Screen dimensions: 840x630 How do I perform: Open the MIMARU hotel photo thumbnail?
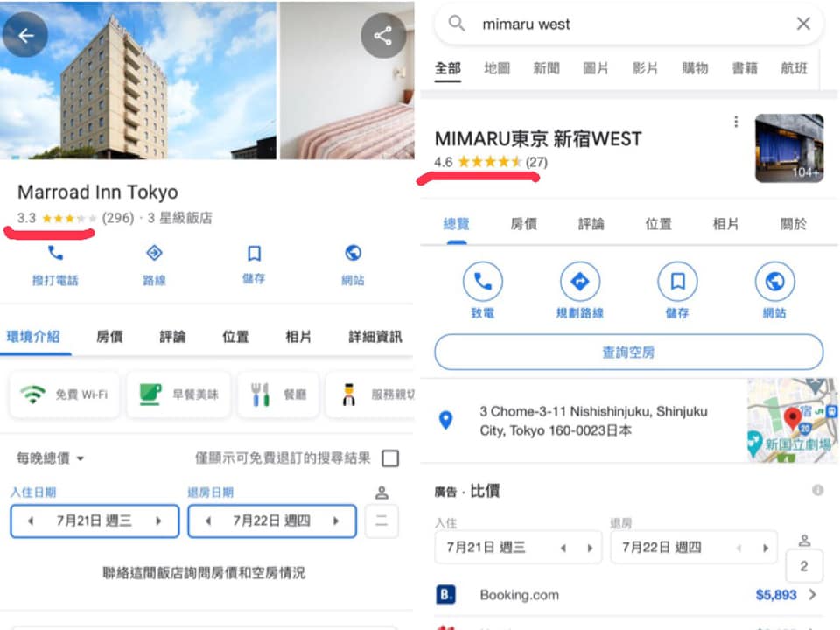coord(788,148)
